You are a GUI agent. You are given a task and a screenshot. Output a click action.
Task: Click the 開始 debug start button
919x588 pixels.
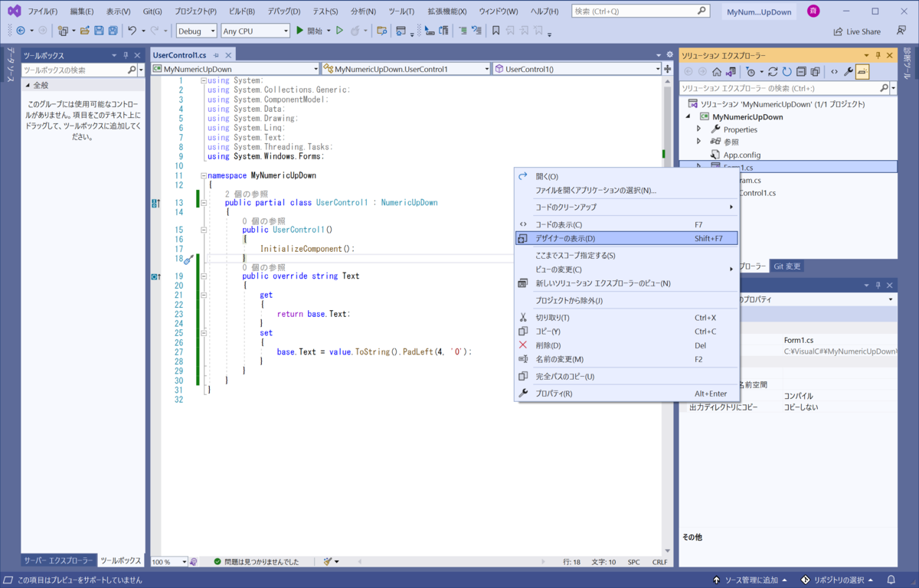tap(309, 31)
